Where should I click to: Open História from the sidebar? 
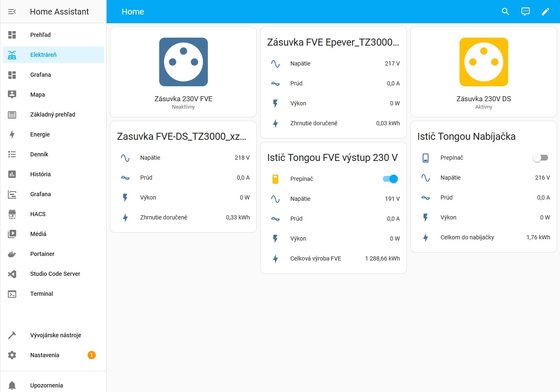40,174
